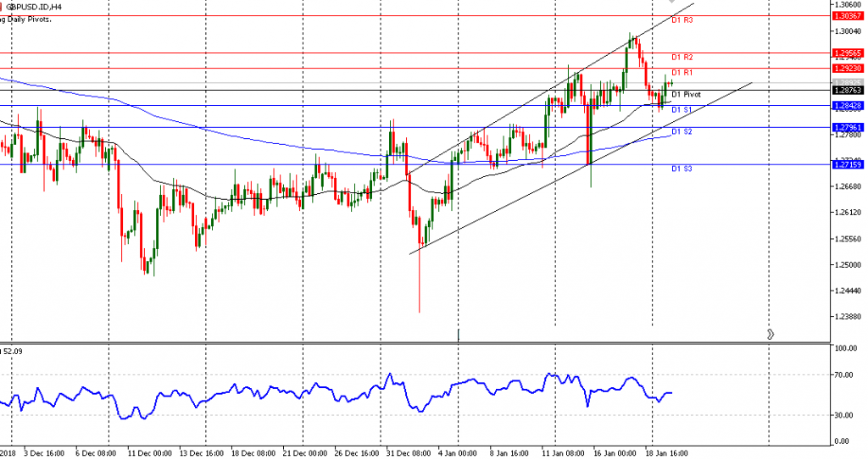This screenshot has height=460, width=868.
Task: Click the red 1.29565 price tag
Action: tap(848, 53)
